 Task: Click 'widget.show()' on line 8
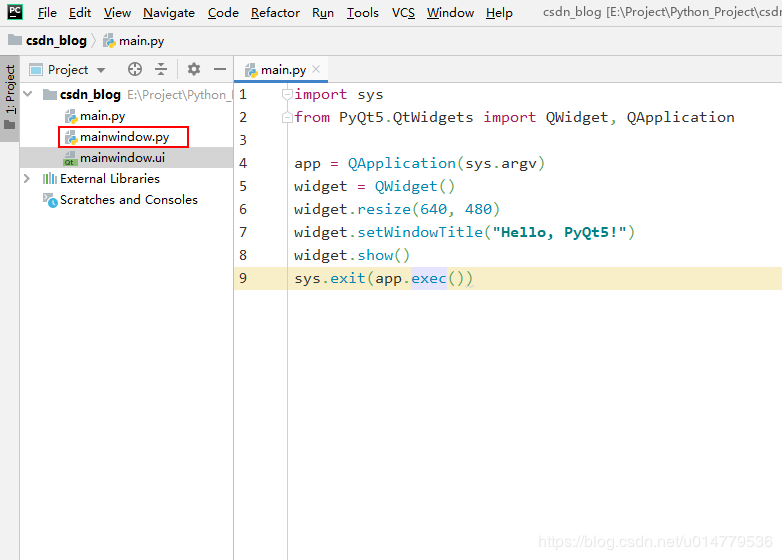pos(352,255)
